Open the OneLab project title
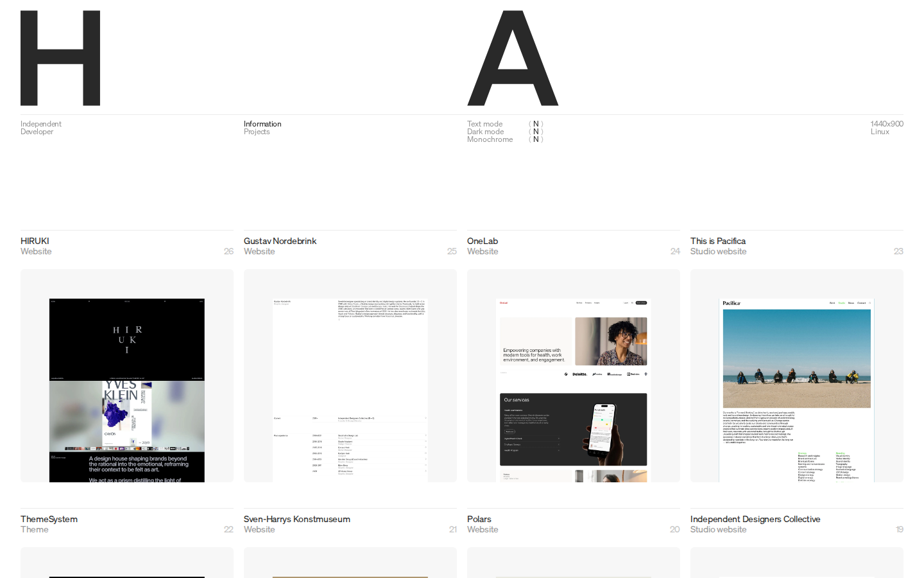Screen dimensions: 924x578 pos(483,241)
